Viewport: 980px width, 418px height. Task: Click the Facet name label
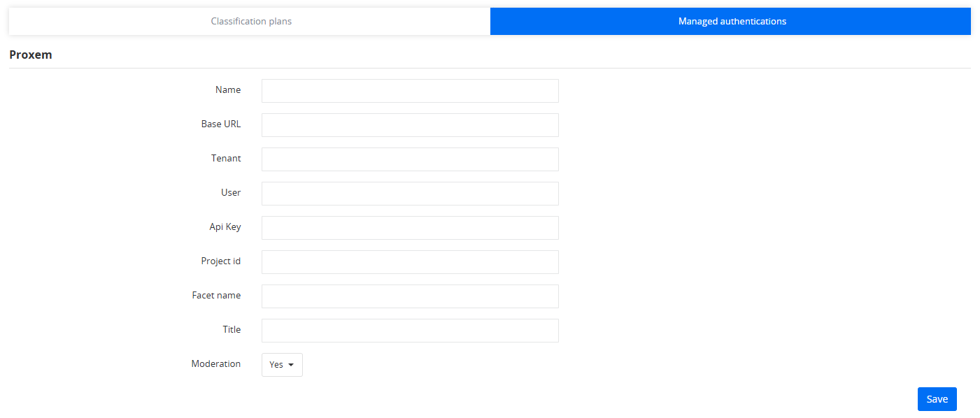point(216,295)
